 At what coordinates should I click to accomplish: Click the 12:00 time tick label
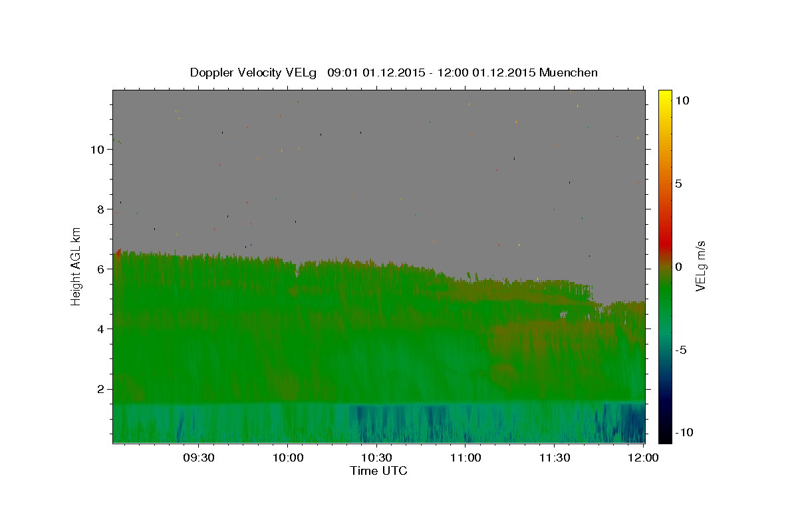pyautogui.click(x=643, y=458)
